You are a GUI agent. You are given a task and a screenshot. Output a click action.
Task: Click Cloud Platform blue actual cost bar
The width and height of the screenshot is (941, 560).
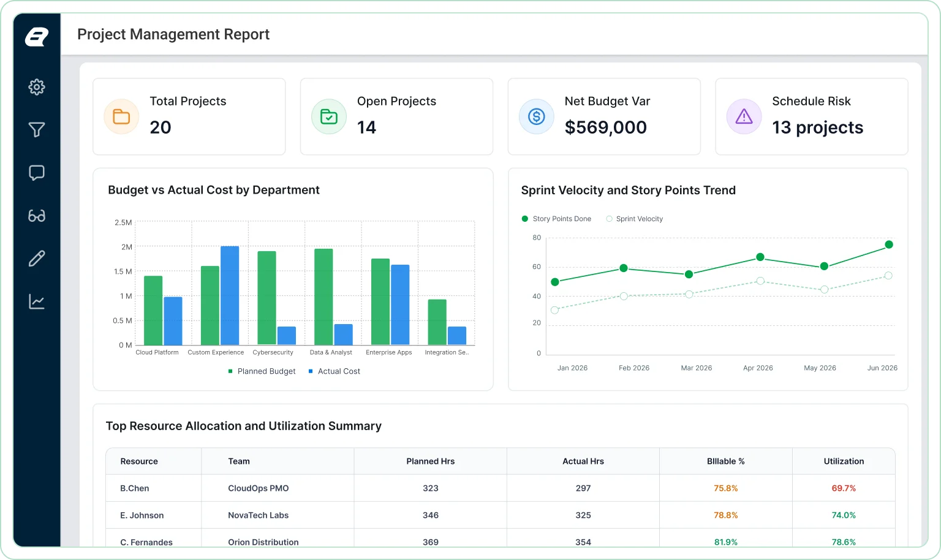click(173, 321)
